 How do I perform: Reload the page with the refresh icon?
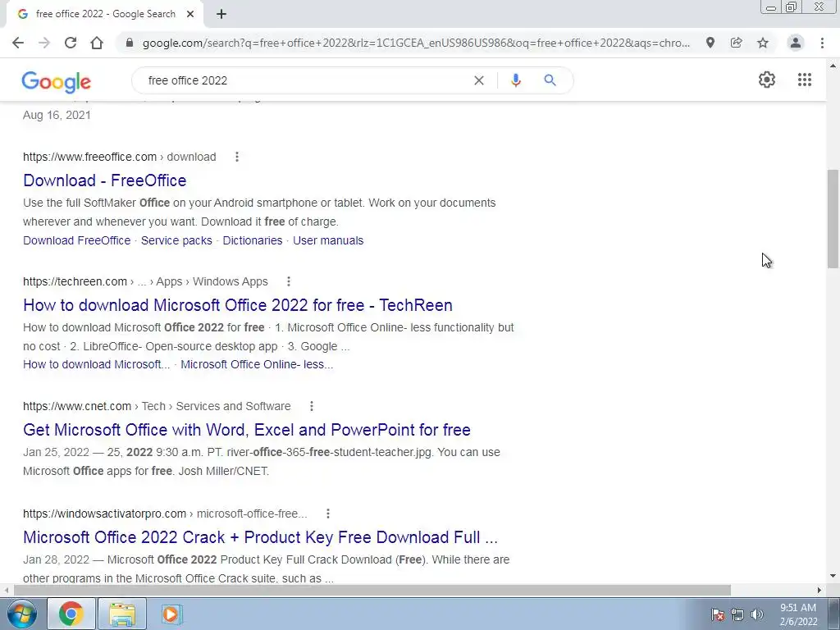pyautogui.click(x=71, y=43)
